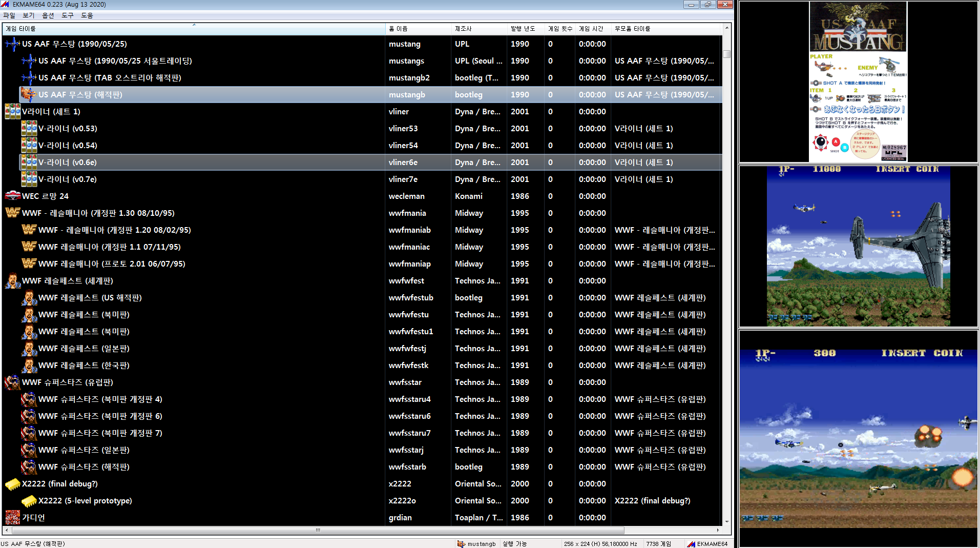The width and height of the screenshot is (980, 548).
Task: Click the wrestler icon of WWF 레슬페스트 (세계판)
Action: 12,281
